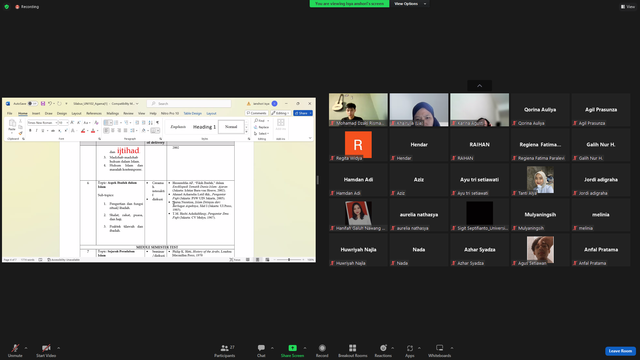Apply the Heading 1 style
Image resolution: width=640 pixels, height=360 pixels.
pos(204,127)
